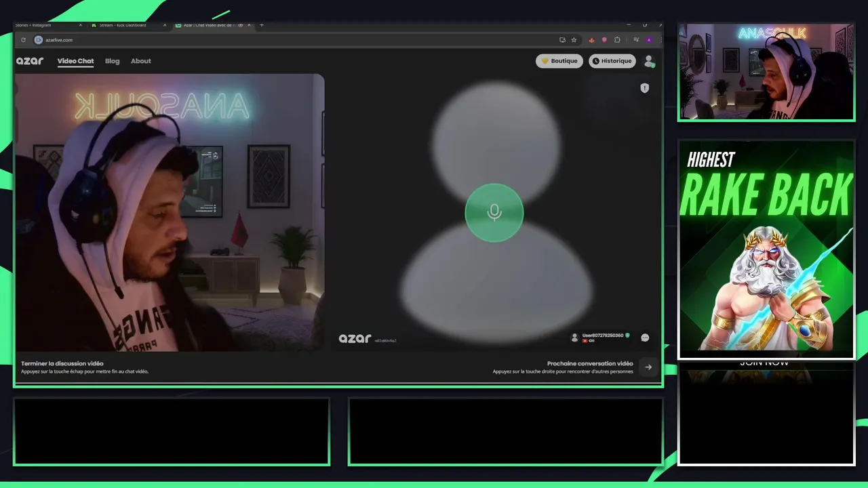
Task: Close the Azar Chat Vidéo tab
Action: pos(248,25)
